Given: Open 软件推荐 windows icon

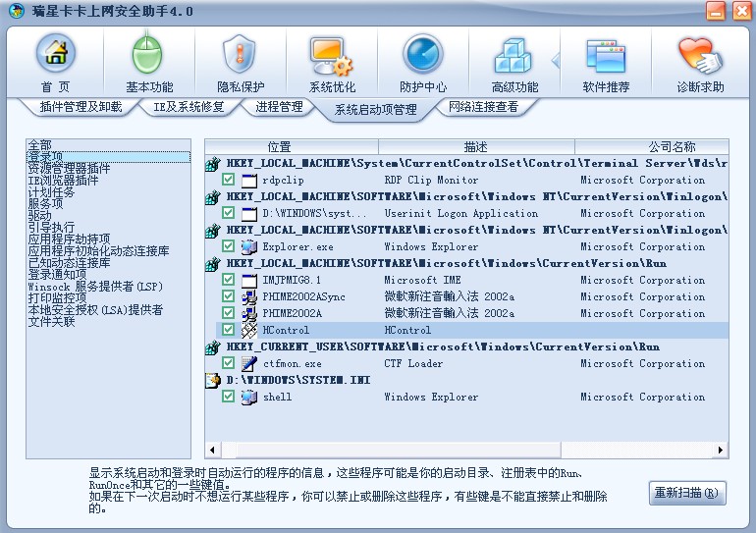Looking at the screenshot, I should click(606, 56).
